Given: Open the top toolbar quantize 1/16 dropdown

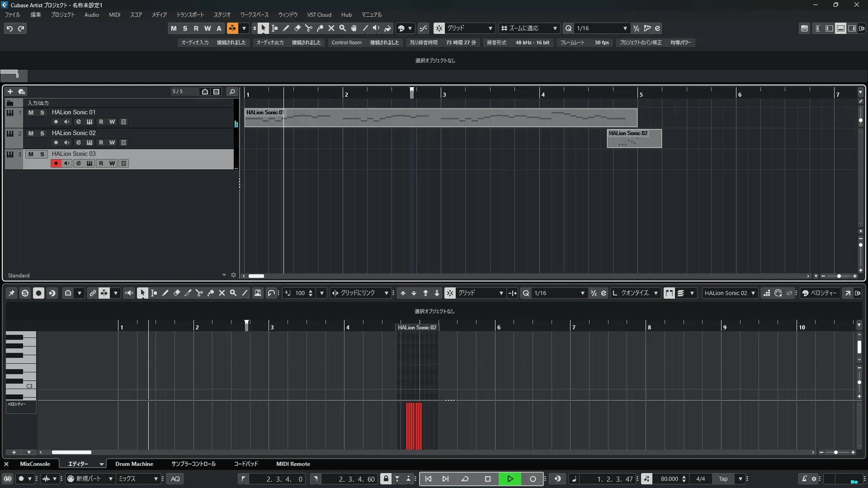Looking at the screenshot, I should point(625,28).
